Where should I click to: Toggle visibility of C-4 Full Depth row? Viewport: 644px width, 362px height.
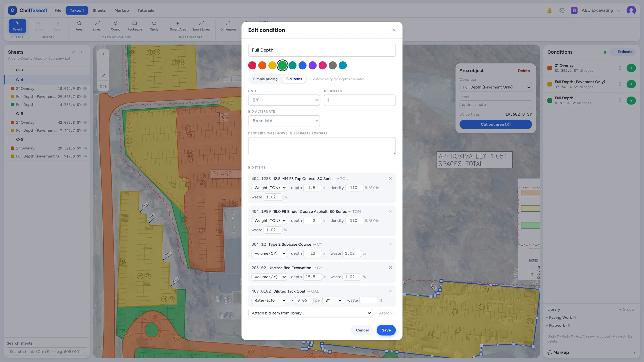[85, 105]
